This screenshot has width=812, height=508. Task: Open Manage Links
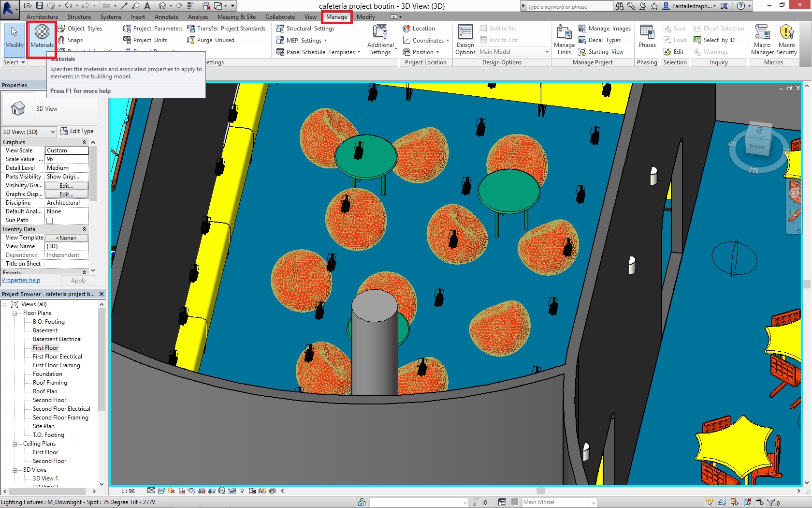coord(564,40)
